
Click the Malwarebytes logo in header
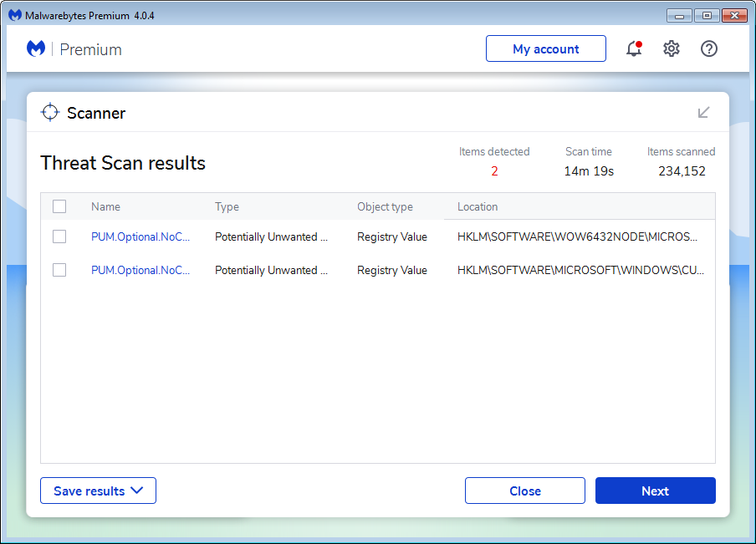coord(36,49)
